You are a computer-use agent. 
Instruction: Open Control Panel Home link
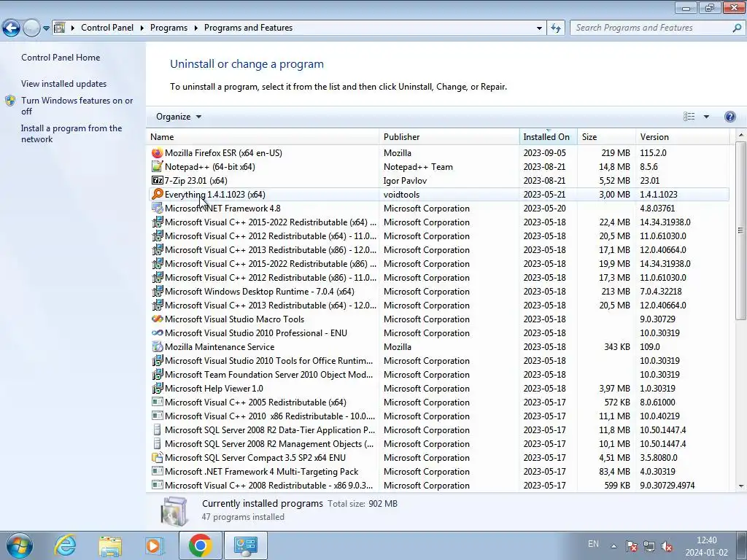[61, 57]
